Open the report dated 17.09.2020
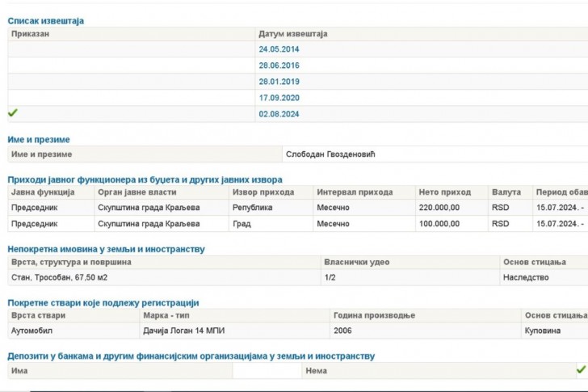Image resolution: width=588 pixels, height=392 pixels. pyautogui.click(x=279, y=98)
